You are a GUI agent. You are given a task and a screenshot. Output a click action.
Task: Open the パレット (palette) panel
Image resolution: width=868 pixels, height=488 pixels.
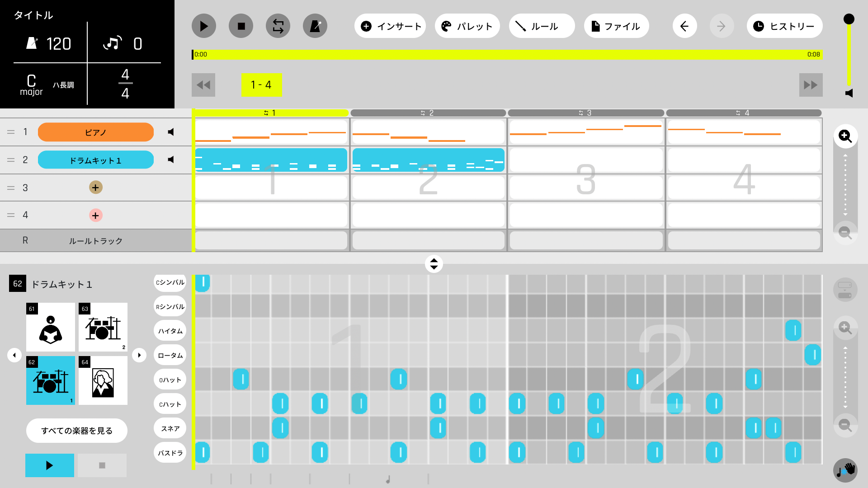[x=467, y=26]
